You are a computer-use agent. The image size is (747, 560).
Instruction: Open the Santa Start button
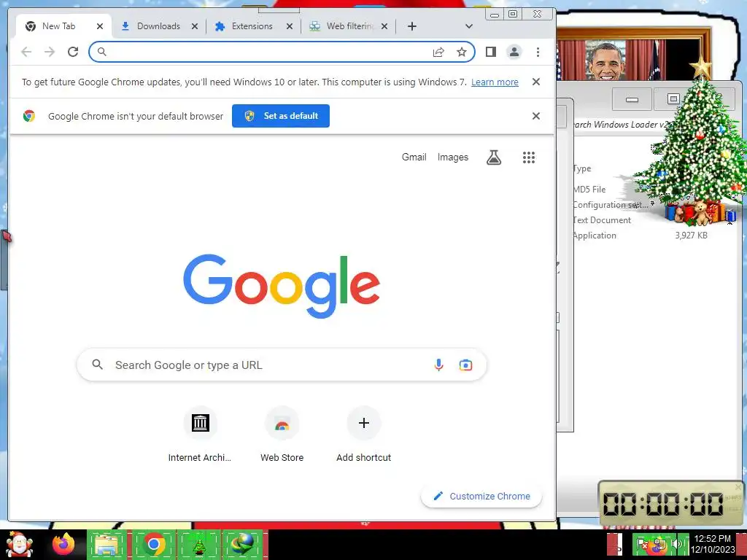(x=19, y=544)
